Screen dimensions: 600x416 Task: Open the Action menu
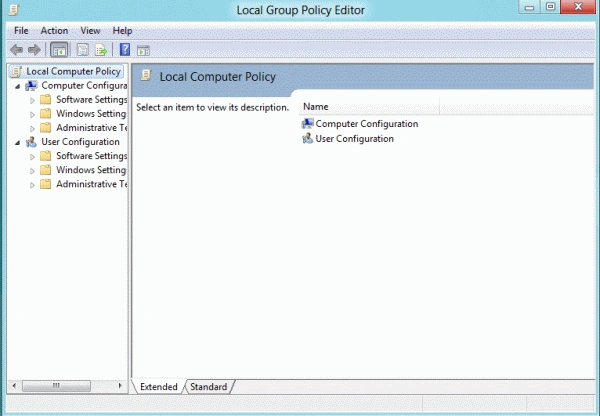pos(54,31)
